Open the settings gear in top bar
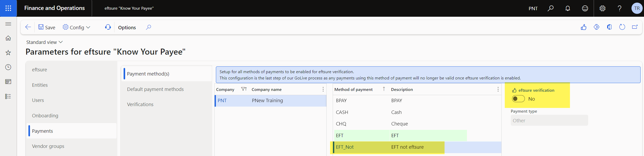 pos(602,8)
